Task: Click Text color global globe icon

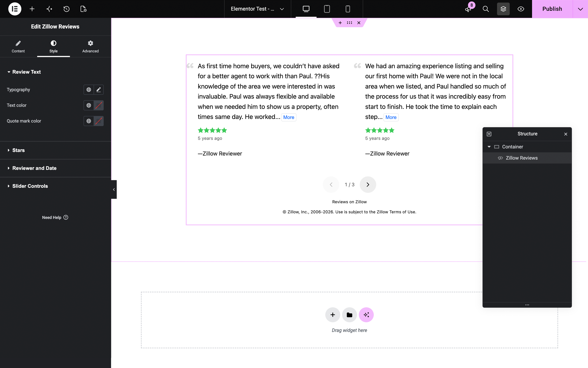Action: point(89,105)
